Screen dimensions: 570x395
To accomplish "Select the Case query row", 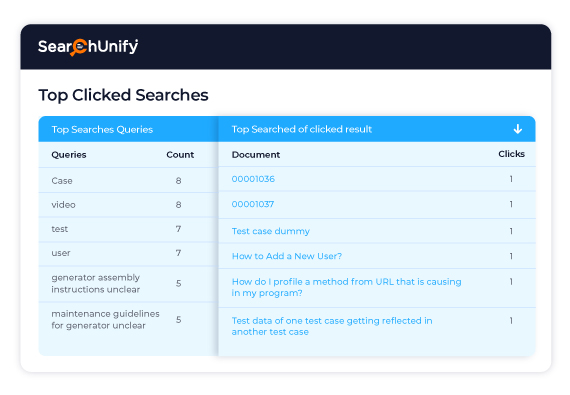I will coord(128,181).
